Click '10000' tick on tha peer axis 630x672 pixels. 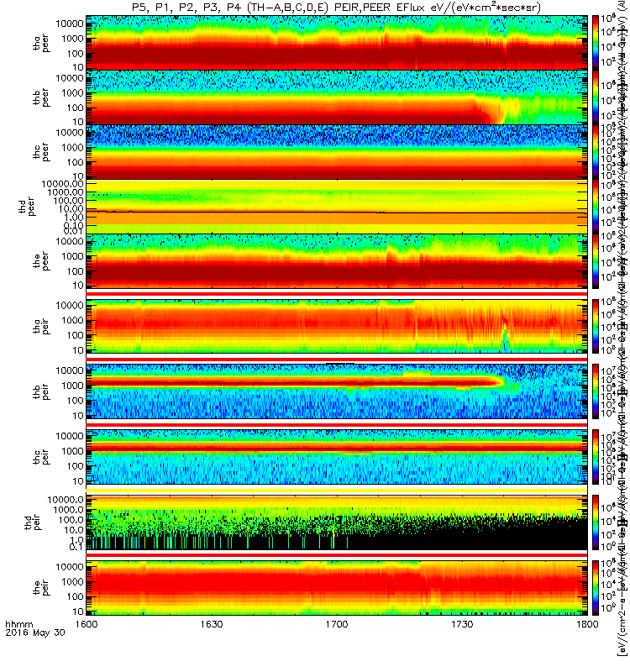(70, 24)
